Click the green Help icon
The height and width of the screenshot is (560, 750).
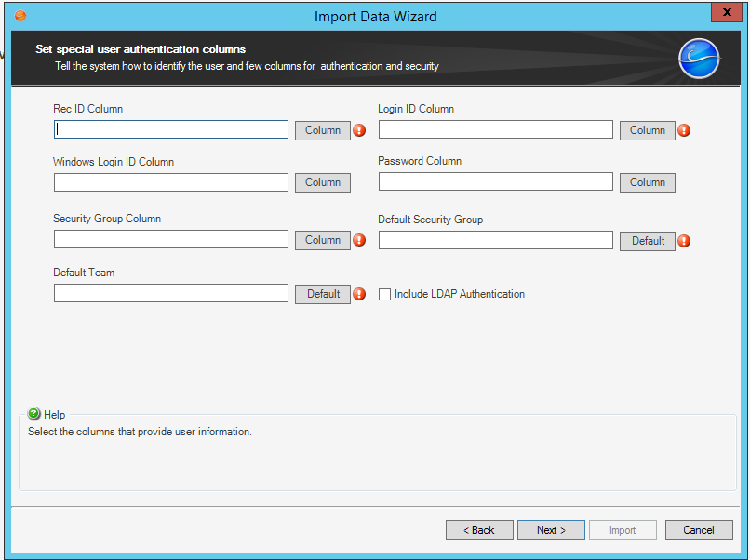(32, 415)
